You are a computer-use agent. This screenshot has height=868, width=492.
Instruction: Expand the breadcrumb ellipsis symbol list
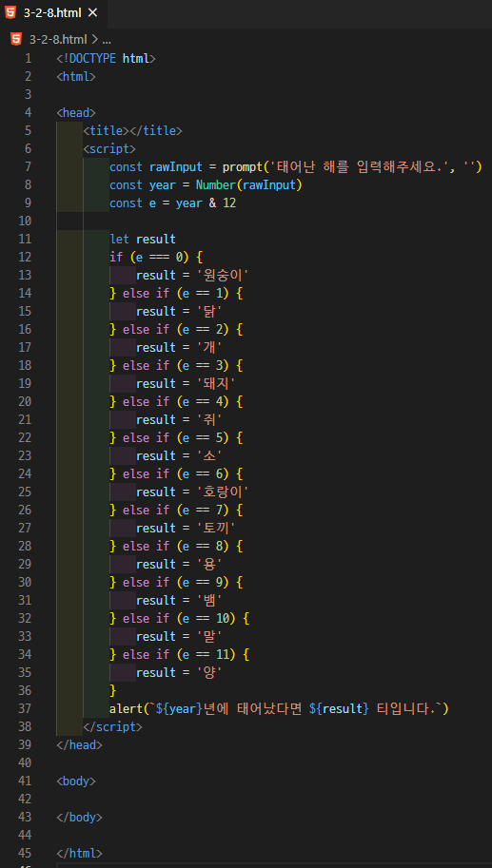coord(107,39)
